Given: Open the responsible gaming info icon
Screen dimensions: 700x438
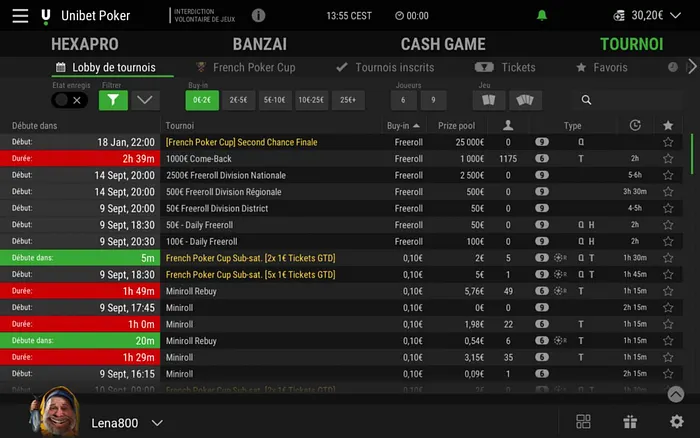Looking at the screenshot, I should [x=258, y=16].
